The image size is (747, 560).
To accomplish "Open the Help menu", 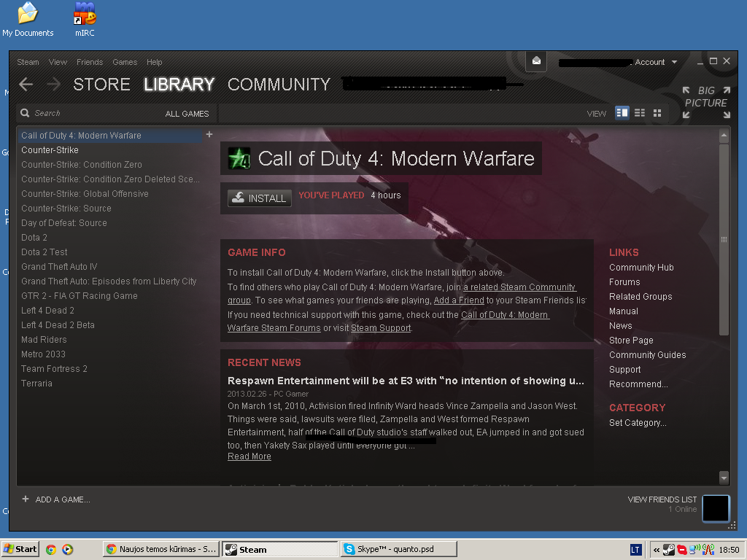I will 155,62.
